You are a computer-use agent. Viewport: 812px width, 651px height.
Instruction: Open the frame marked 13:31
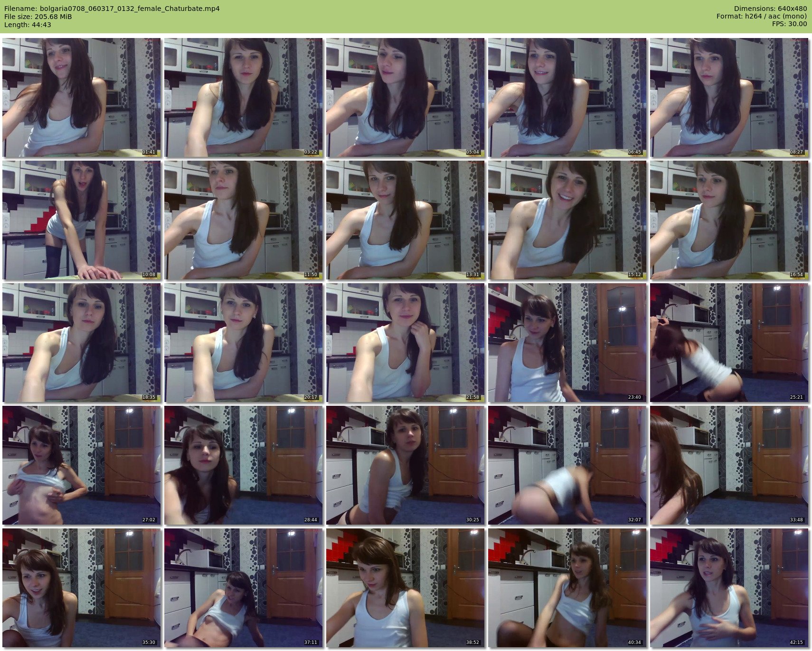[405, 220]
